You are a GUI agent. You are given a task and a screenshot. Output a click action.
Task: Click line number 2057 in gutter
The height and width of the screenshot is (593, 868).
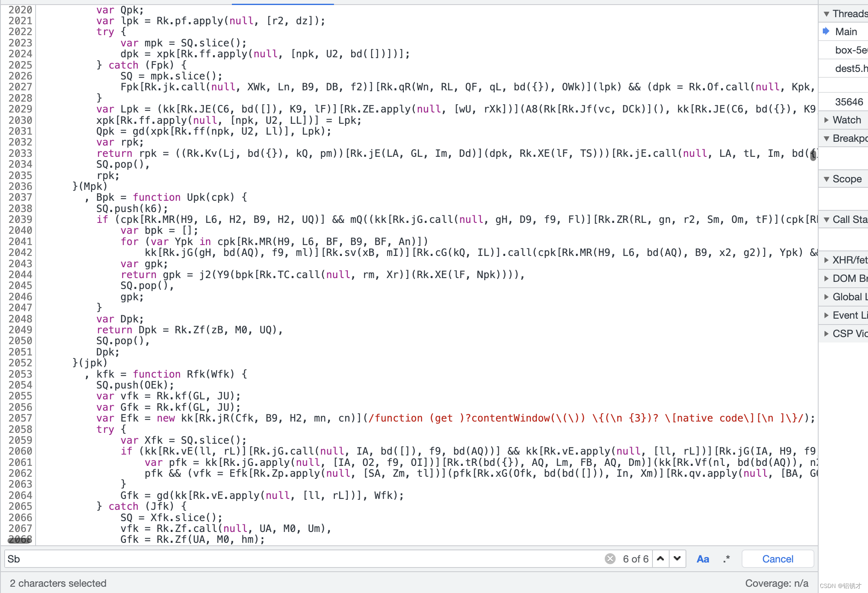(20, 418)
